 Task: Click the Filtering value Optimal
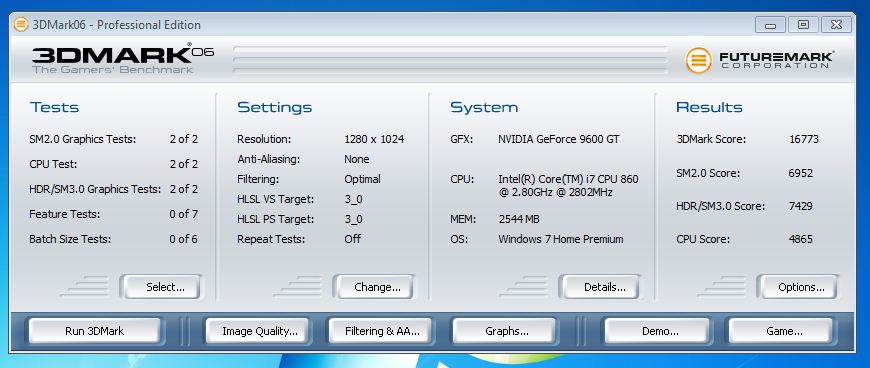pos(362,179)
